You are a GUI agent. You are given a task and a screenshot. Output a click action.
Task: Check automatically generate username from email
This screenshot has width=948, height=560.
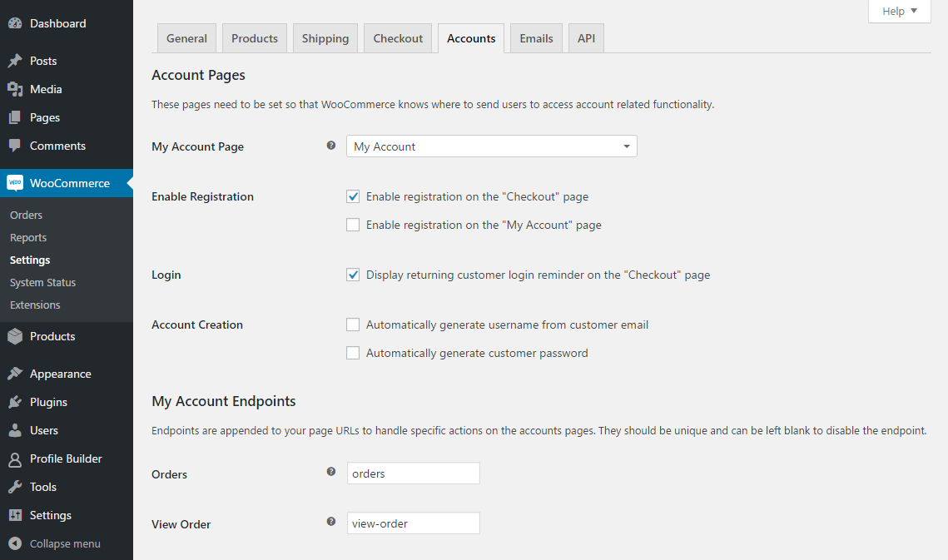pyautogui.click(x=353, y=325)
